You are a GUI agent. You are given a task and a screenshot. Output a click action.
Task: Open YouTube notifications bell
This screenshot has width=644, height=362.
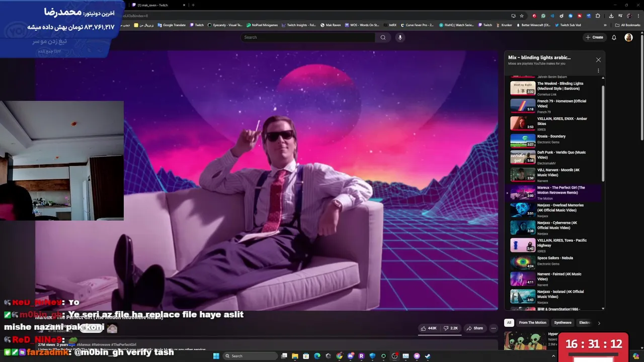click(x=614, y=37)
